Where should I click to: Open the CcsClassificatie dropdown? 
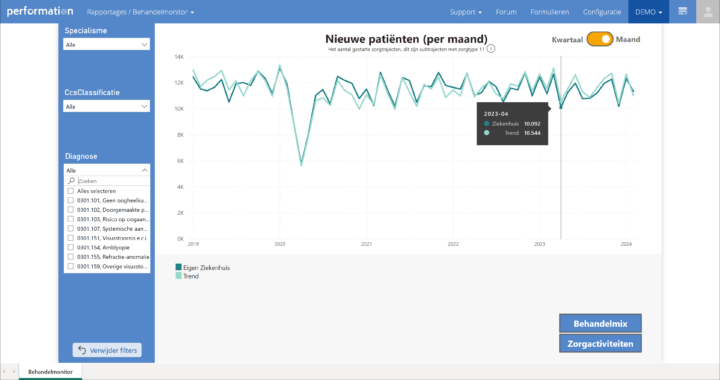pyautogui.click(x=107, y=106)
